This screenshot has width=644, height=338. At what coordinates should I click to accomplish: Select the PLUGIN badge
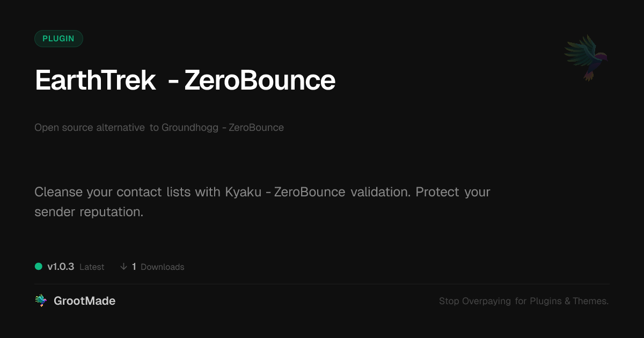(x=58, y=39)
